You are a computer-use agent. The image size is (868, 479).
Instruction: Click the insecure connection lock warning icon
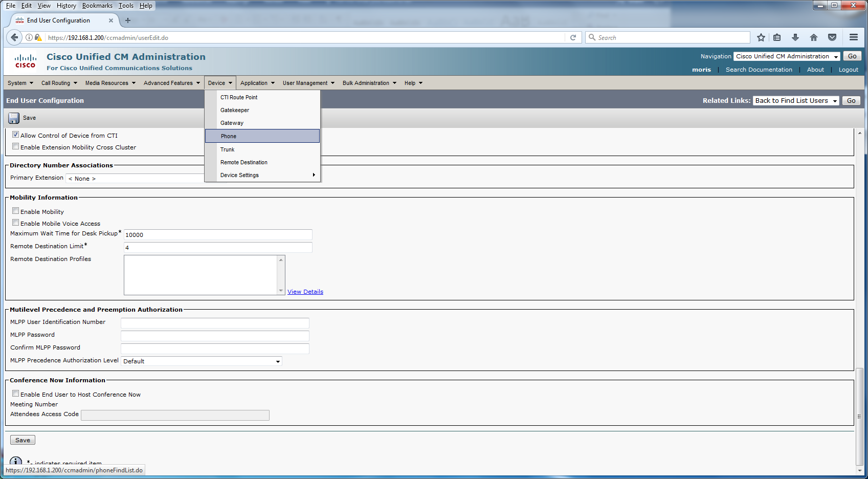[x=38, y=37]
